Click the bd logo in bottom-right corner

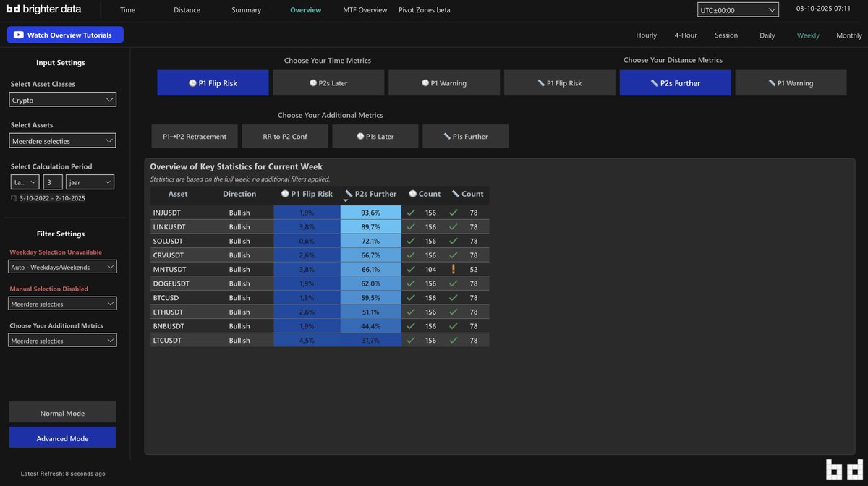click(843, 470)
